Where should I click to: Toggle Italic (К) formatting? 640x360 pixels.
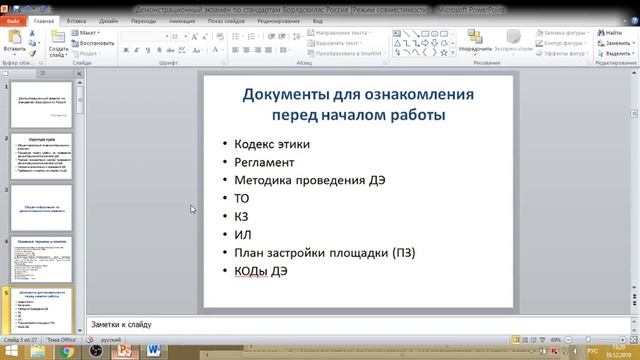point(137,50)
